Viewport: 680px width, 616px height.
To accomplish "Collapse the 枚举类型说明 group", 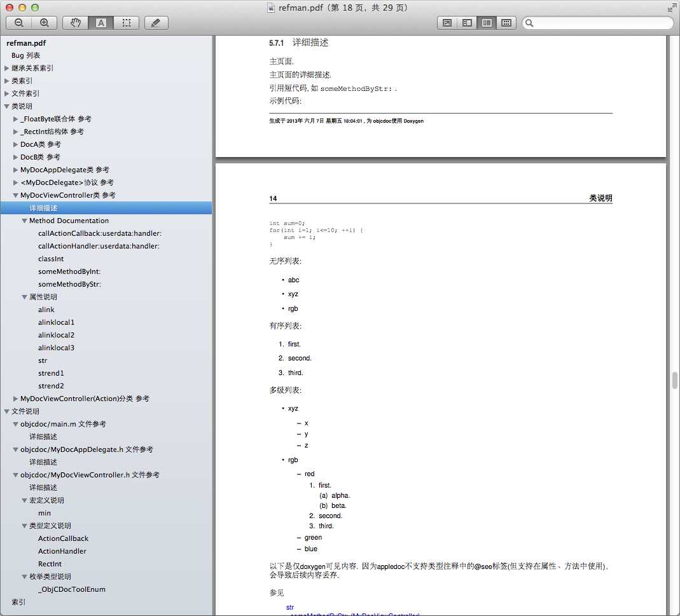I will [24, 577].
